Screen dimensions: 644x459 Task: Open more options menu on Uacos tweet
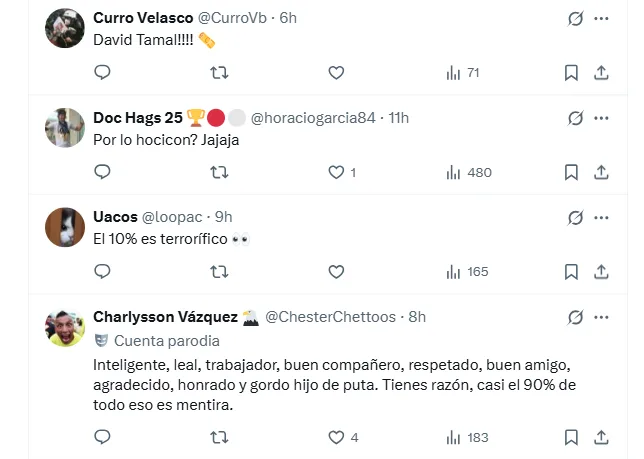tap(601, 217)
